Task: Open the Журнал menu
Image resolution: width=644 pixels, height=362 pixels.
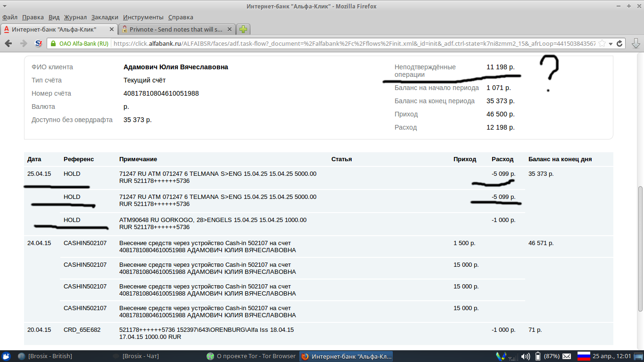Action: pyautogui.click(x=75, y=17)
